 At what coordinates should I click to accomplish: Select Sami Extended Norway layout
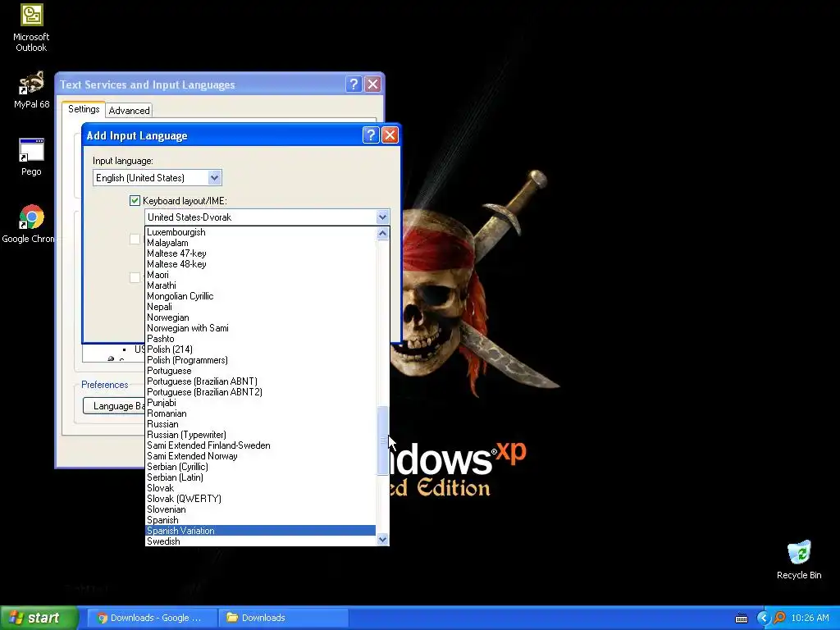pos(260,456)
